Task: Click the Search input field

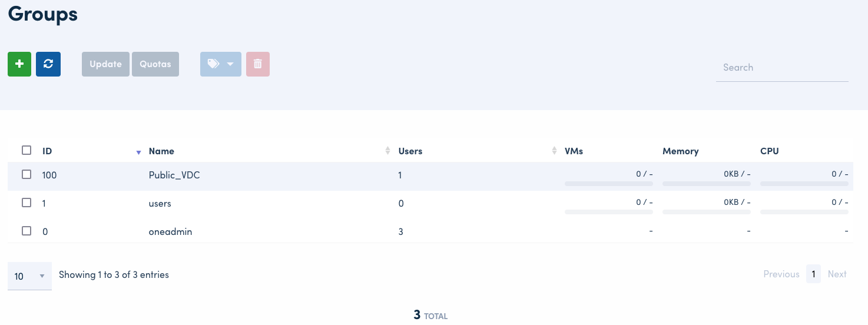Action: coord(781,68)
